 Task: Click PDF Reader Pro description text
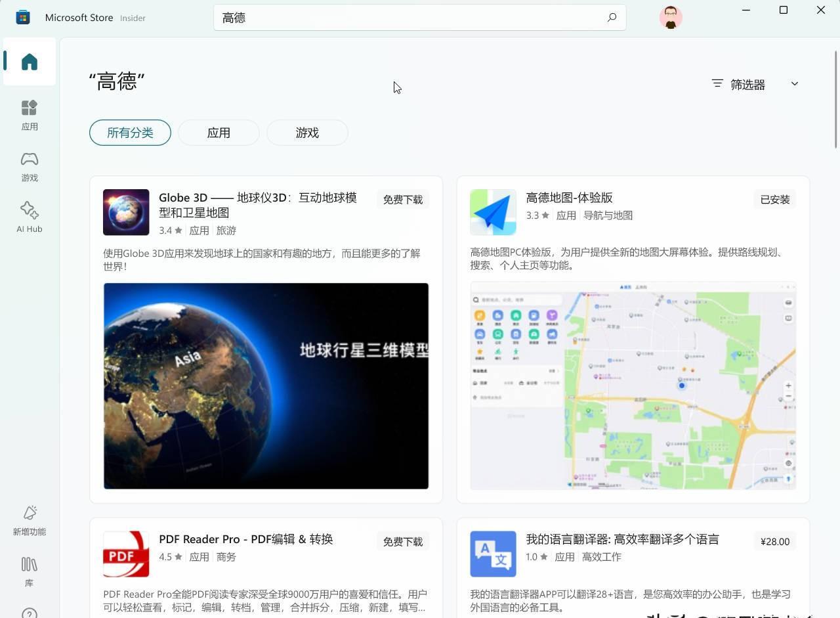pyautogui.click(x=264, y=601)
